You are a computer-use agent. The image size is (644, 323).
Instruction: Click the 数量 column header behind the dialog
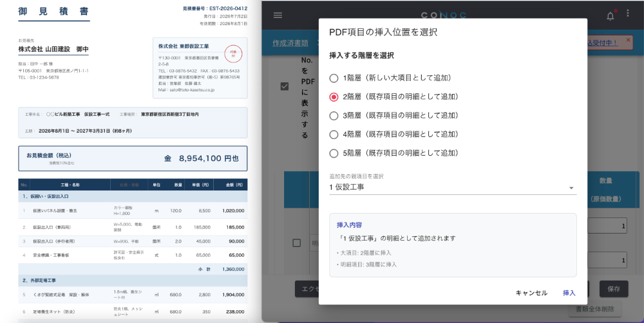(x=605, y=181)
